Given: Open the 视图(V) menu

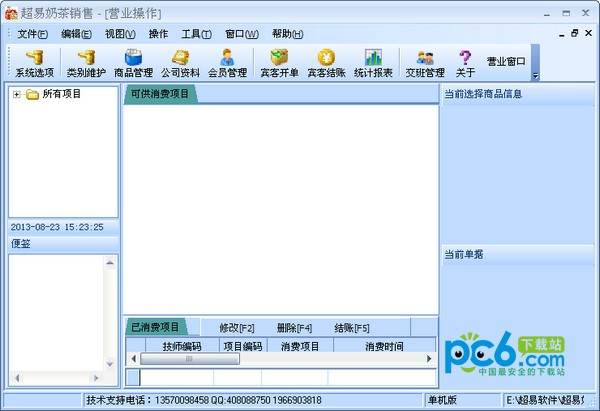Looking at the screenshot, I should click(120, 34).
